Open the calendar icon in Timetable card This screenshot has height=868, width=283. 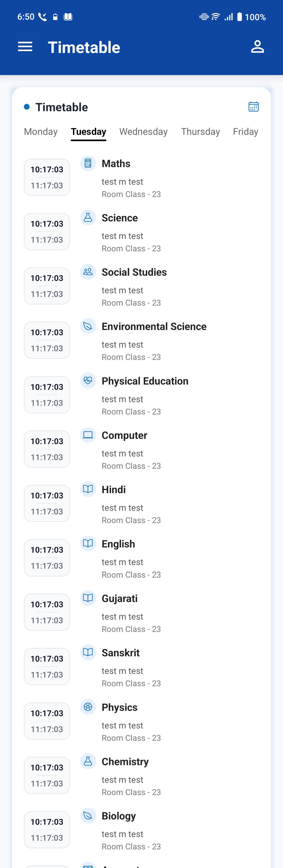(x=253, y=107)
